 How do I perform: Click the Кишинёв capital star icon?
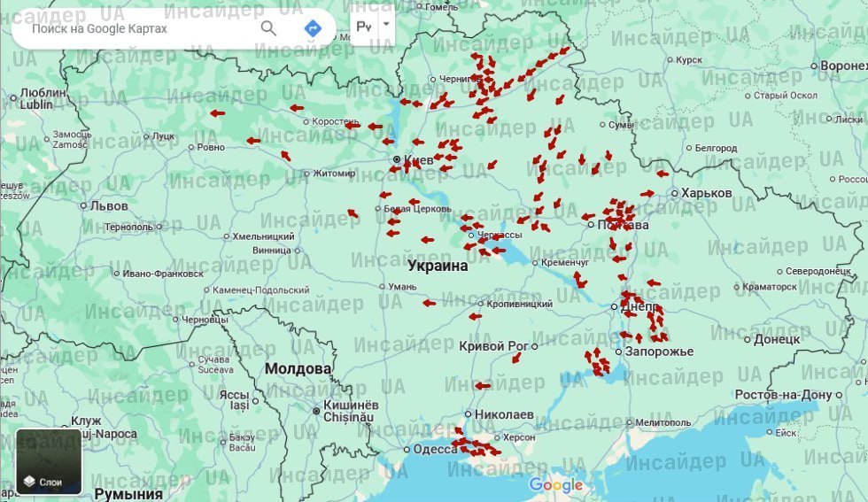(317, 410)
